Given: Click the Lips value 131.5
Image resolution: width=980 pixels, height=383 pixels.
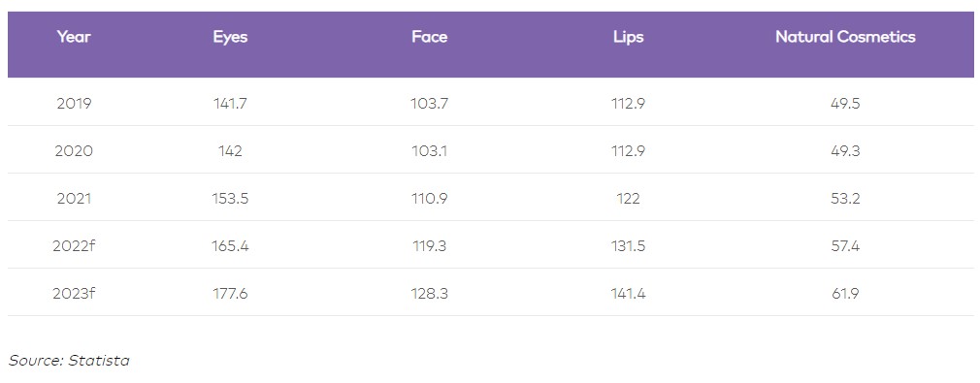Looking at the screenshot, I should click(x=628, y=245).
